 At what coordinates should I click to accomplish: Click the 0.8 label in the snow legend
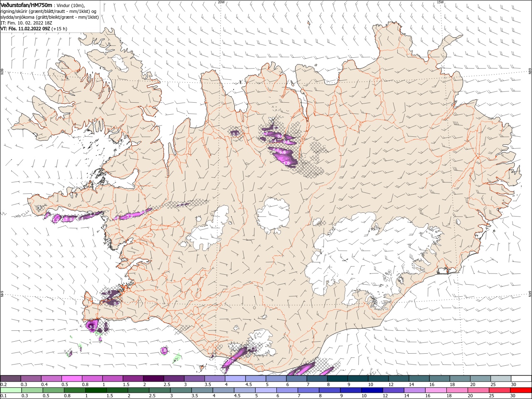pos(85,384)
